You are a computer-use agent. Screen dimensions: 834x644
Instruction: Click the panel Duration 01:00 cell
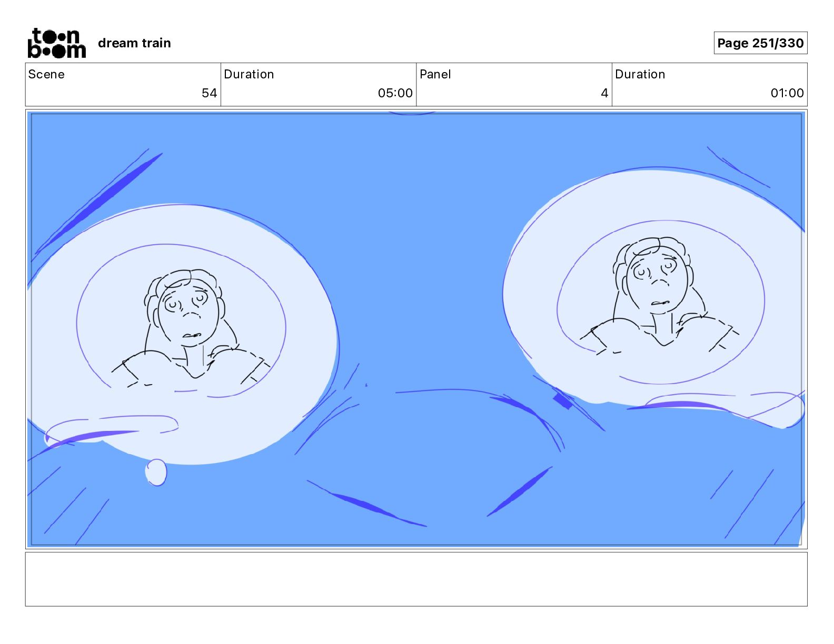[x=709, y=85]
